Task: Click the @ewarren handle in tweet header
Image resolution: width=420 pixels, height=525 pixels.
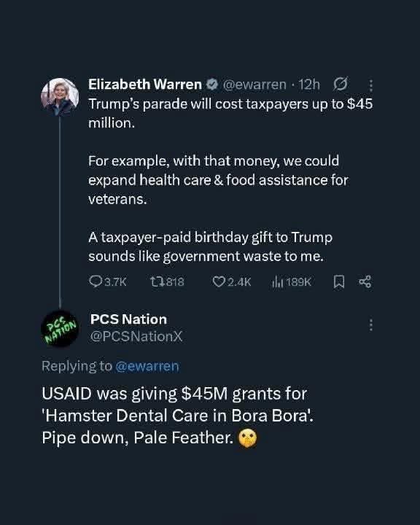Action: 254,85
